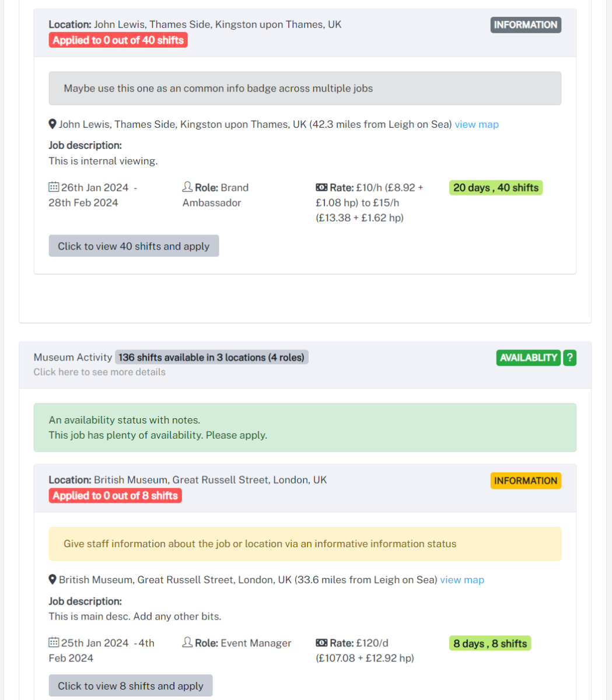Click the grey INFORMATION badge on John Lewis card
The image size is (612, 700).
526,25
